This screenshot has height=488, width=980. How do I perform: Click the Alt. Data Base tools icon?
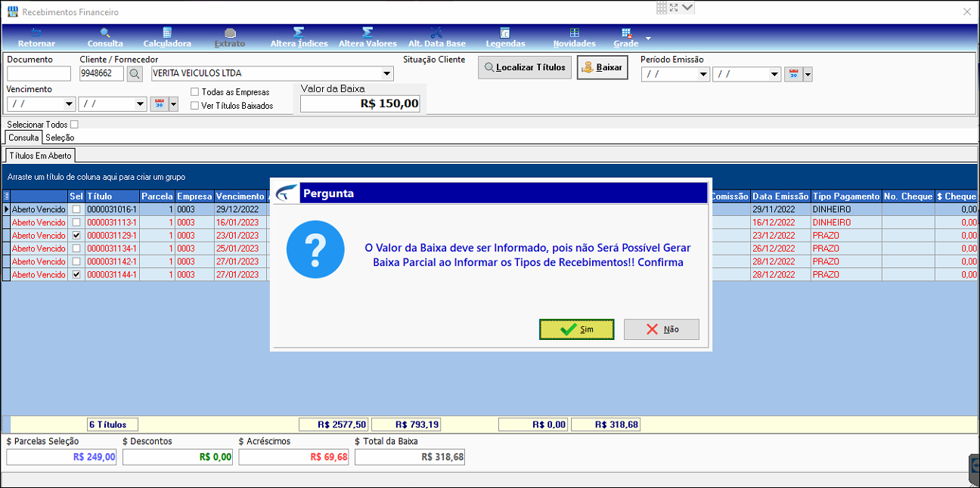click(x=436, y=33)
